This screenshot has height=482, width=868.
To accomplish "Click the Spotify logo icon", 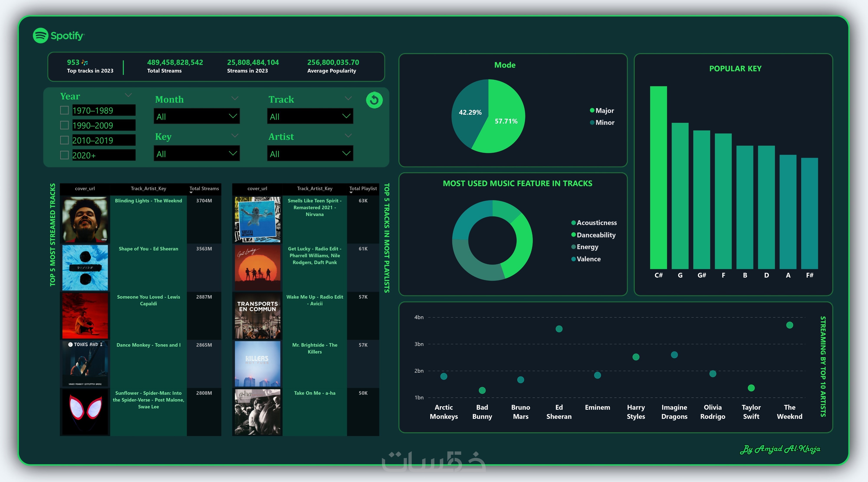I will tap(41, 35).
